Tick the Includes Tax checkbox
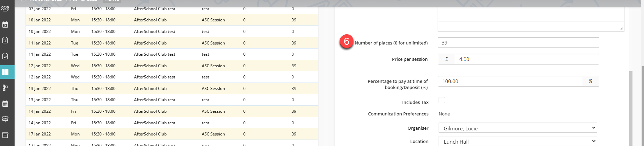 coord(442,100)
